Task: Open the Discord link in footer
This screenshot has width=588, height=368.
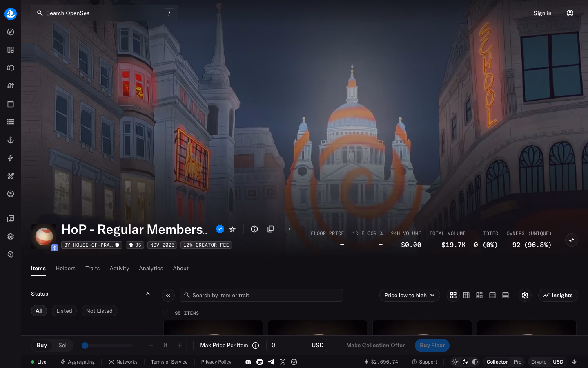Action: pyautogui.click(x=248, y=362)
